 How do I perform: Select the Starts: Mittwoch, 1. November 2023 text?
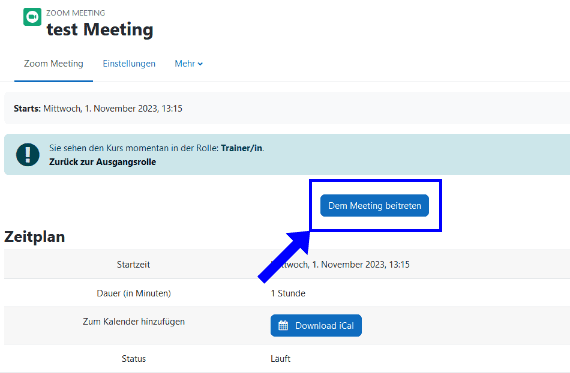(x=98, y=108)
